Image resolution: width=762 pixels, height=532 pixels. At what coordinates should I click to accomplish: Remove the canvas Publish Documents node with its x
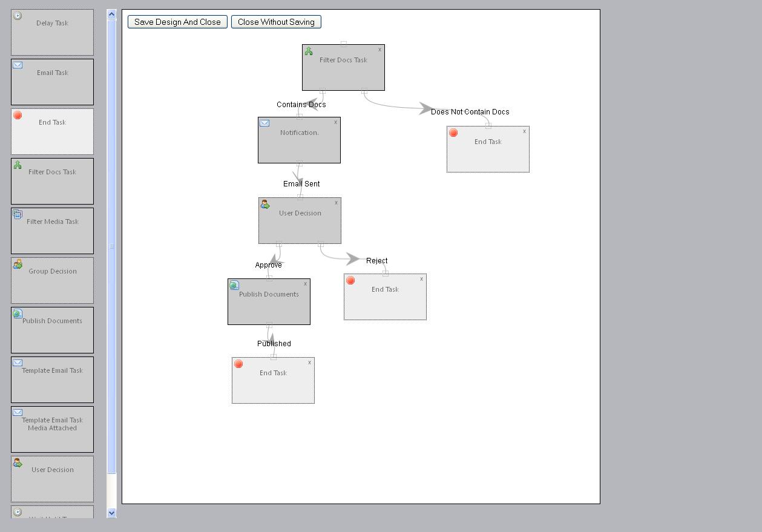coord(306,284)
